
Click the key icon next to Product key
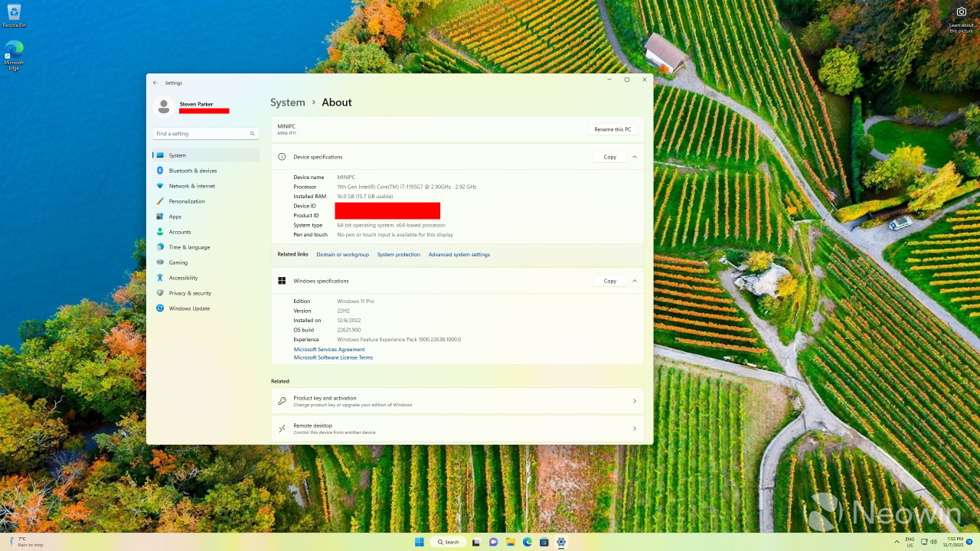[x=282, y=401]
